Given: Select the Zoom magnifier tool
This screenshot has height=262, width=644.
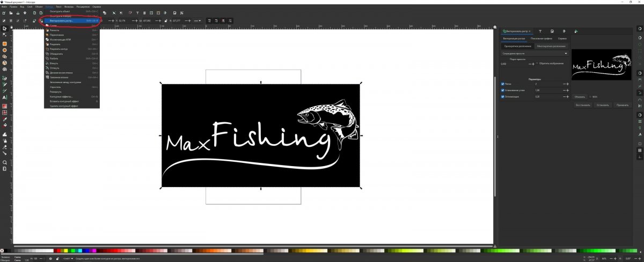Looking at the screenshot, I should [x=5, y=162].
